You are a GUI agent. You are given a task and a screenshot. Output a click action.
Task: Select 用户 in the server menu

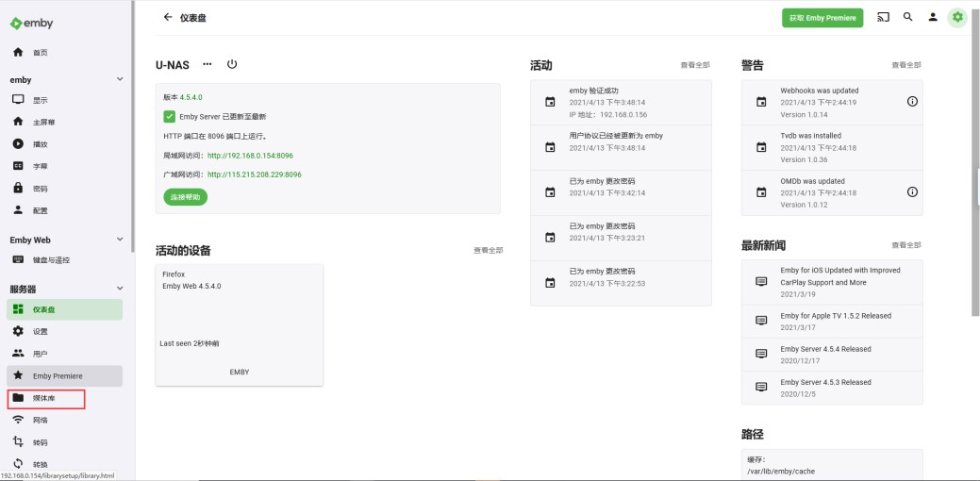(x=40, y=354)
